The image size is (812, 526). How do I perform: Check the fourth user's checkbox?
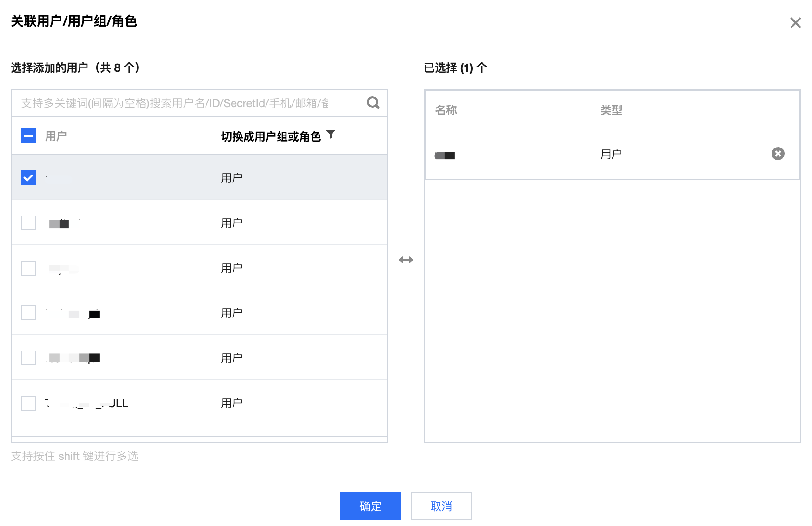pyautogui.click(x=28, y=313)
